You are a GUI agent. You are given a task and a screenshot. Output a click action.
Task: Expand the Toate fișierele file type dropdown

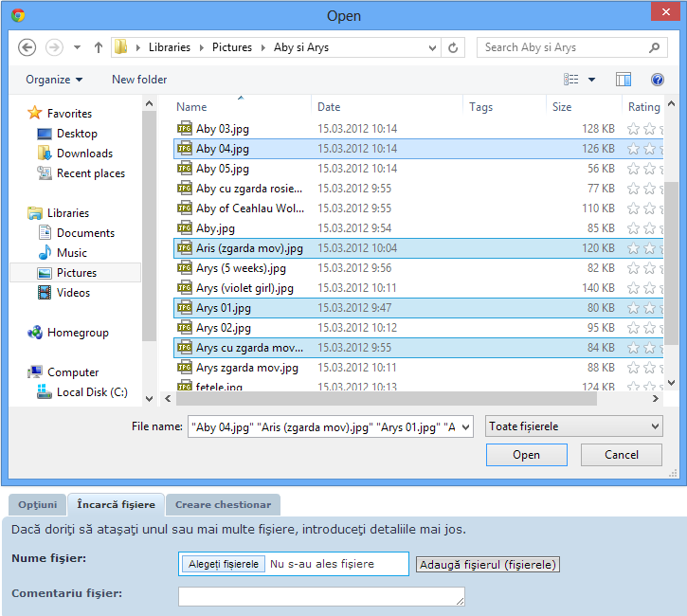(x=573, y=426)
